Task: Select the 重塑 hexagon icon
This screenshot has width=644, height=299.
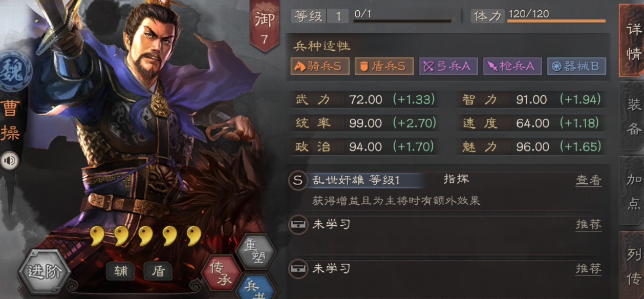Action: point(256,250)
